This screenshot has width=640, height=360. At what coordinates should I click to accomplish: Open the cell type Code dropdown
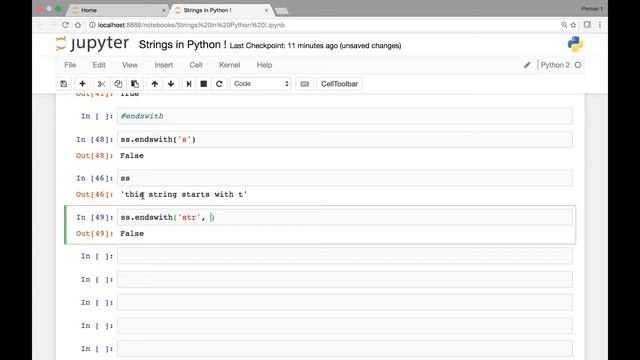click(x=260, y=84)
